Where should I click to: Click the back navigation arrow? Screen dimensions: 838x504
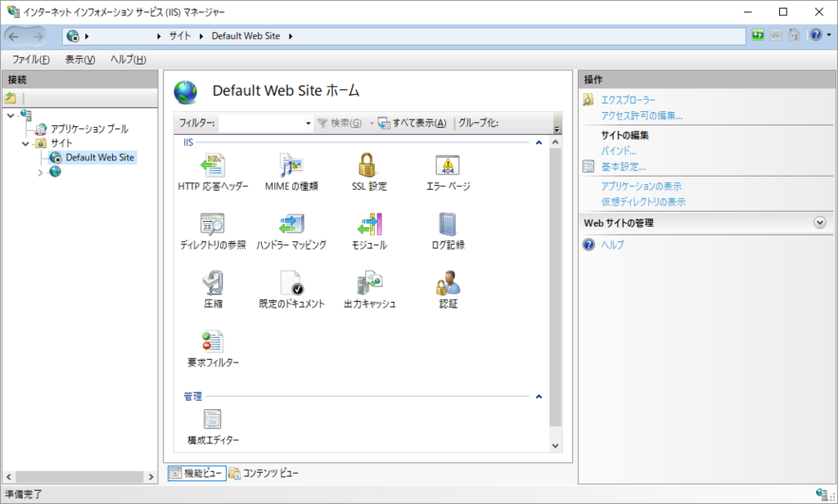(x=13, y=36)
